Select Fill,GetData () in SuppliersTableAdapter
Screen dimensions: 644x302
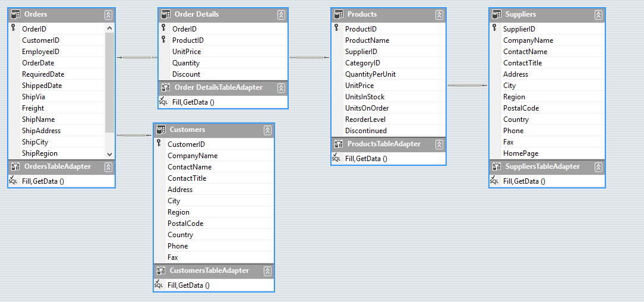tap(524, 181)
